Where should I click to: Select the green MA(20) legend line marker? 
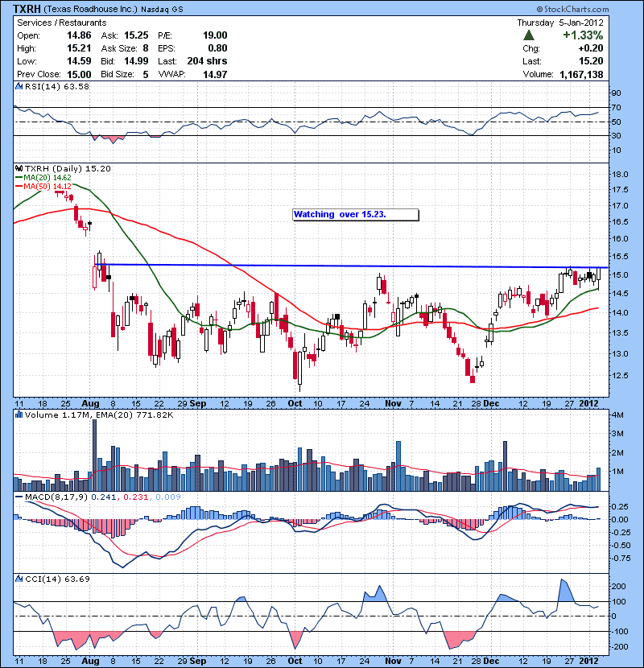tap(19, 178)
